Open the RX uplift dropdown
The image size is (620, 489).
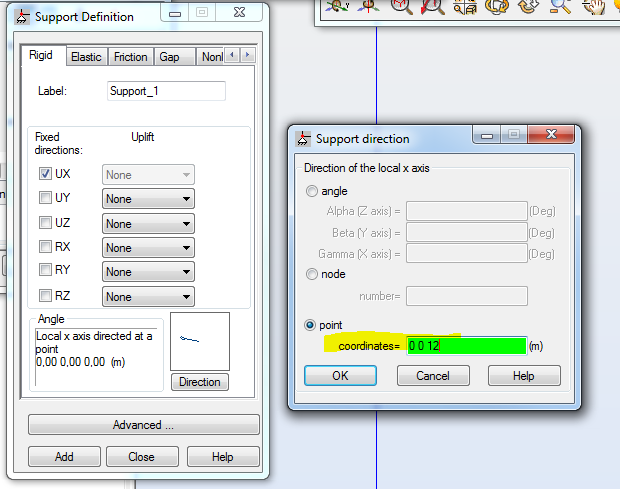point(148,248)
